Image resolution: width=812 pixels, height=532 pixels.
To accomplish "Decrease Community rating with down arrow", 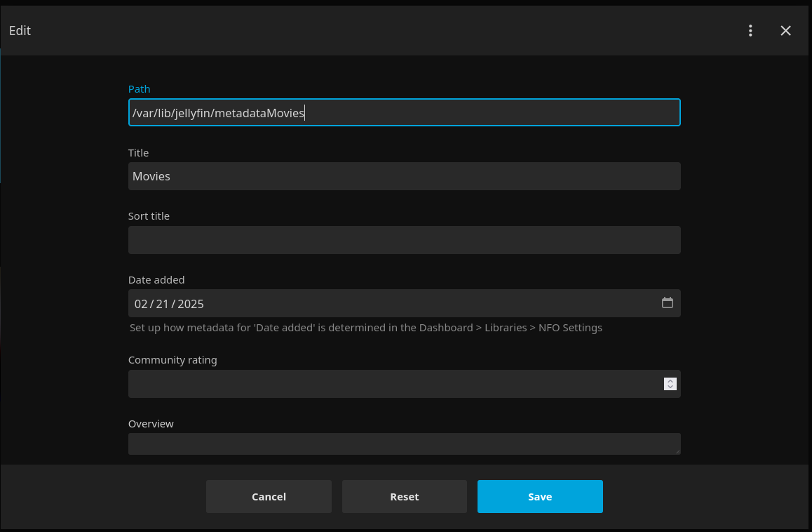I will 670,387.
